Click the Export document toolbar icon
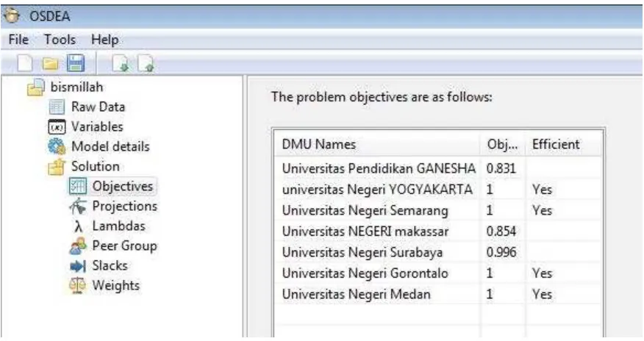The width and height of the screenshot is (644, 341). point(146,64)
